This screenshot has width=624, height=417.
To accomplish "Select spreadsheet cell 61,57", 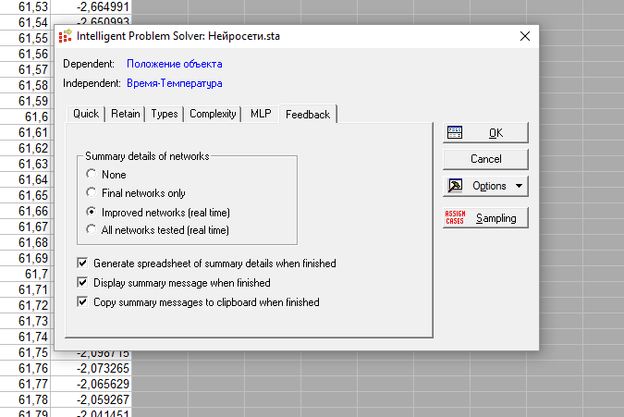I will (25, 70).
